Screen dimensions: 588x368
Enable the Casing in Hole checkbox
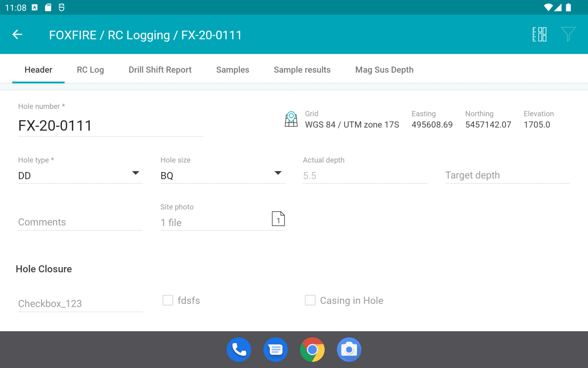pos(310,300)
